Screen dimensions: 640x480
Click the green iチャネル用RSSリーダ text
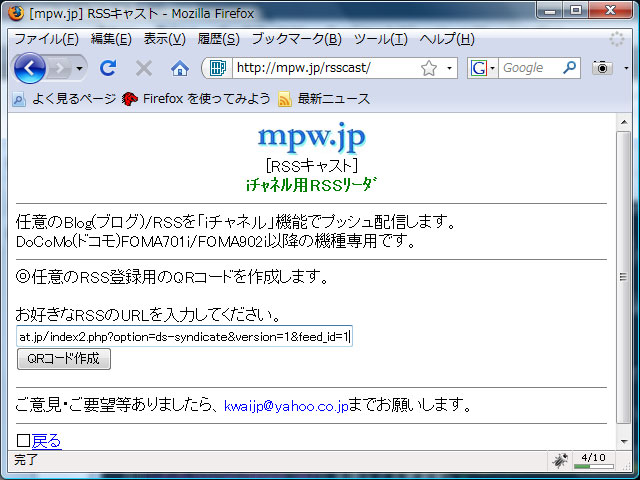coord(311,185)
